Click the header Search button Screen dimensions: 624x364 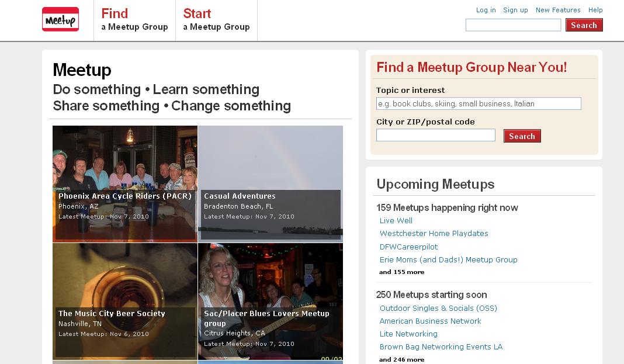[584, 25]
